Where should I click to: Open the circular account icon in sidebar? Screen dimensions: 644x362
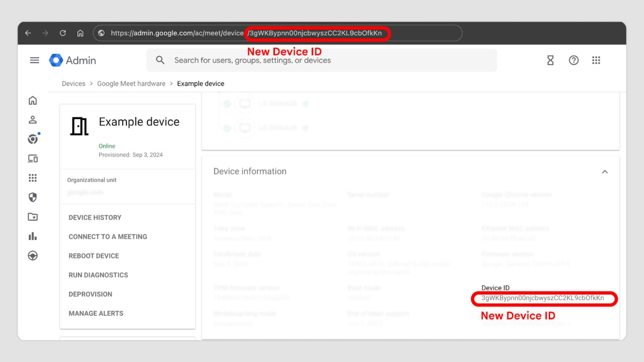click(33, 256)
